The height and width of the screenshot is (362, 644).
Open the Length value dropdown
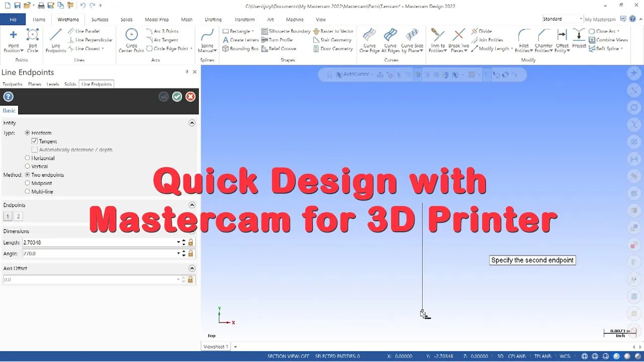[x=178, y=242]
